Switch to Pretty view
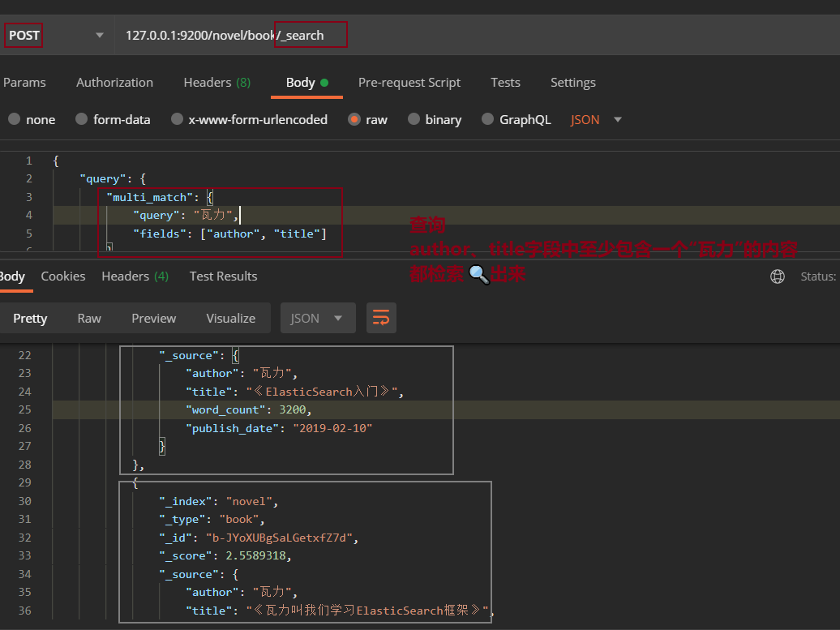Image resolution: width=840 pixels, height=630 pixels. (x=30, y=318)
